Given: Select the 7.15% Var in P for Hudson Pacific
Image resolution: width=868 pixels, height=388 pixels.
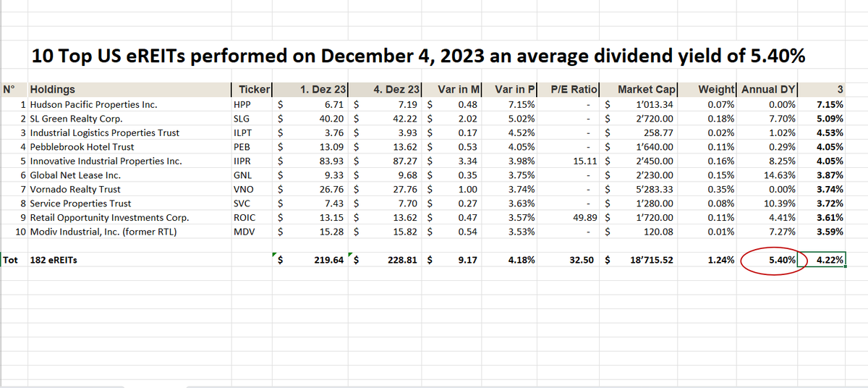Looking at the screenshot, I should [522, 104].
